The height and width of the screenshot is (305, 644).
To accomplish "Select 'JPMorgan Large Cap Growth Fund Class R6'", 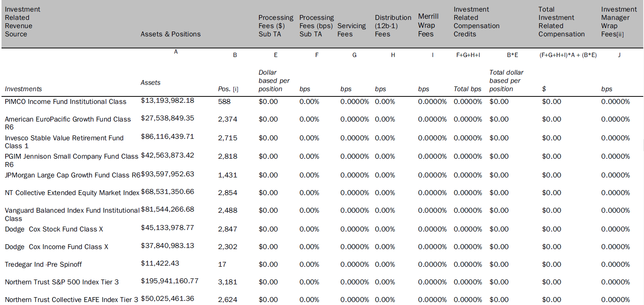I will tap(72, 175).
